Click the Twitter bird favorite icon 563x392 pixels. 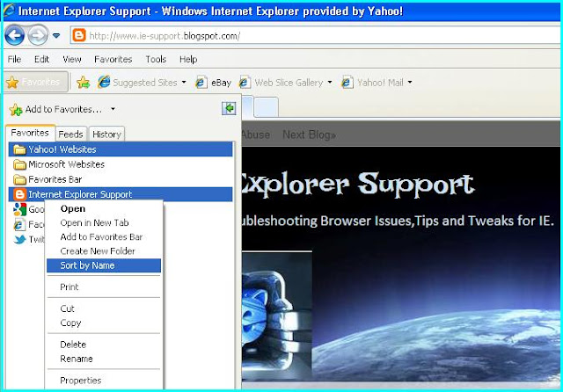[x=20, y=239]
